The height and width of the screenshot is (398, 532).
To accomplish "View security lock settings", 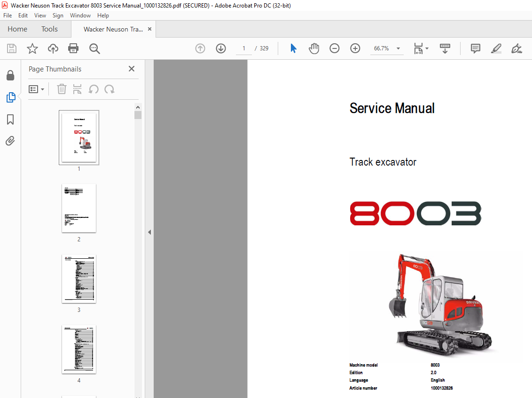I will (10, 75).
